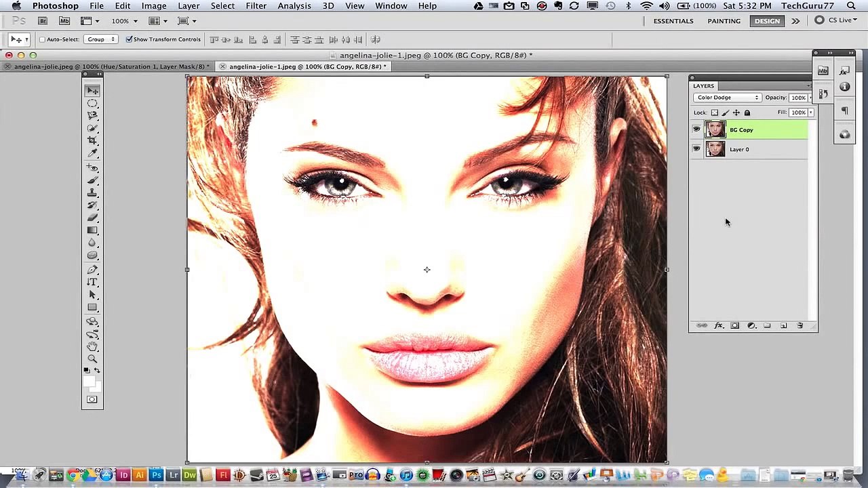Select the Eraser tool

[x=92, y=218]
